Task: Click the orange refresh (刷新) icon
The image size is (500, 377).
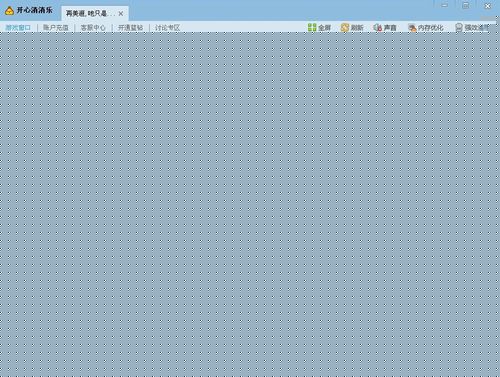Action: pos(345,27)
